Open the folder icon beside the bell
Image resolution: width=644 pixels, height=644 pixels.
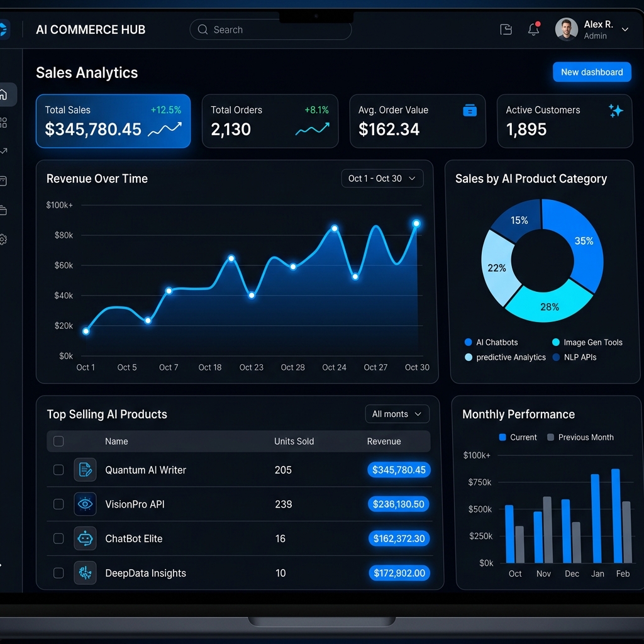pos(506,30)
